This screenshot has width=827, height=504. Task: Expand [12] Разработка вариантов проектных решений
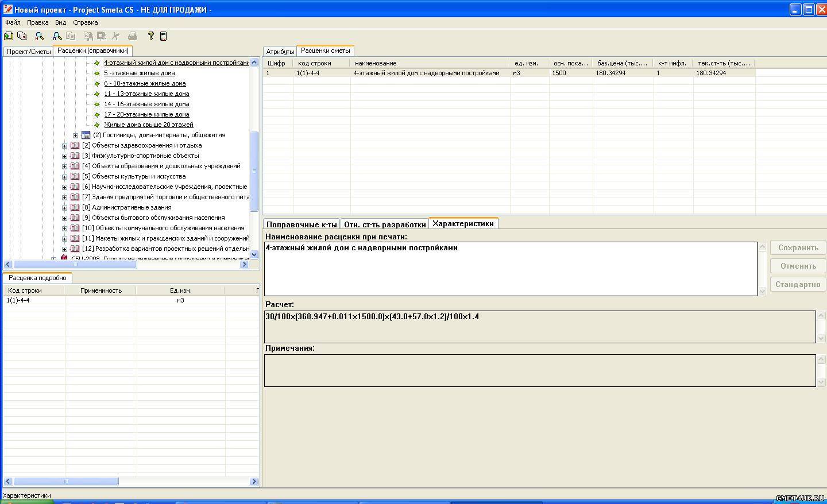click(64, 249)
